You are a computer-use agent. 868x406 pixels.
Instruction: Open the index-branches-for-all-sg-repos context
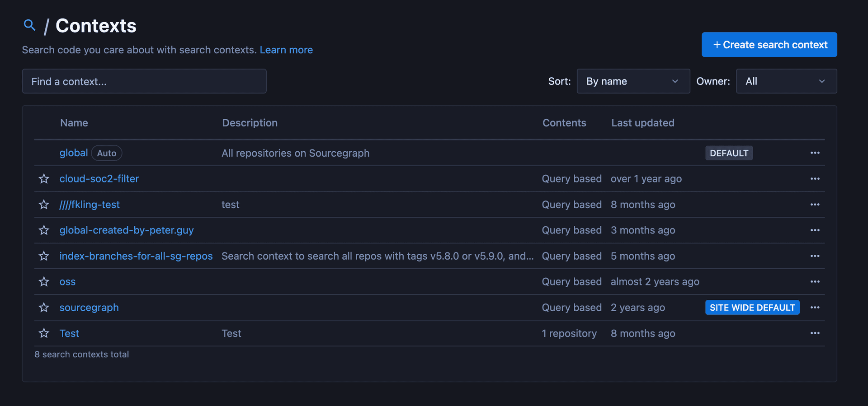pos(136,256)
